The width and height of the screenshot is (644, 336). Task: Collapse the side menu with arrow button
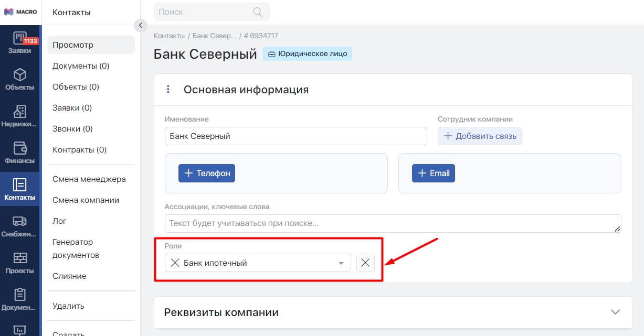tap(140, 25)
